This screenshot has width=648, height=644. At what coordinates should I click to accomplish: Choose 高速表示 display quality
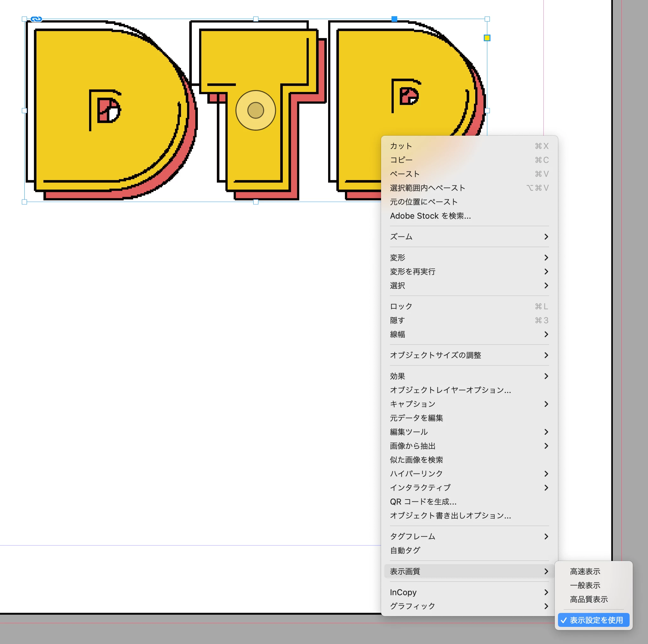tap(585, 571)
